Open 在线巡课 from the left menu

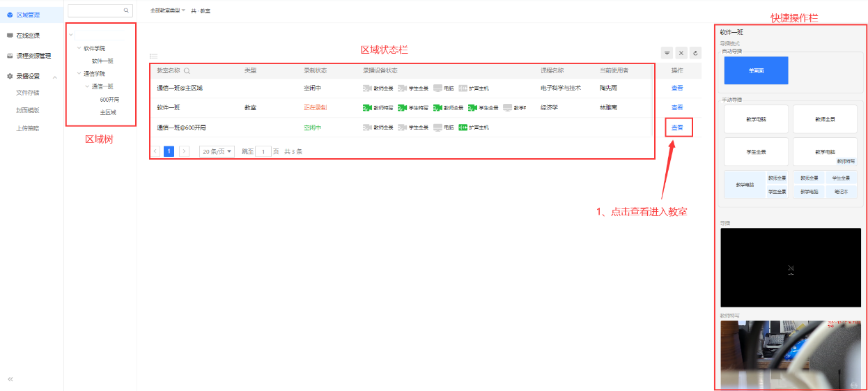click(x=28, y=35)
